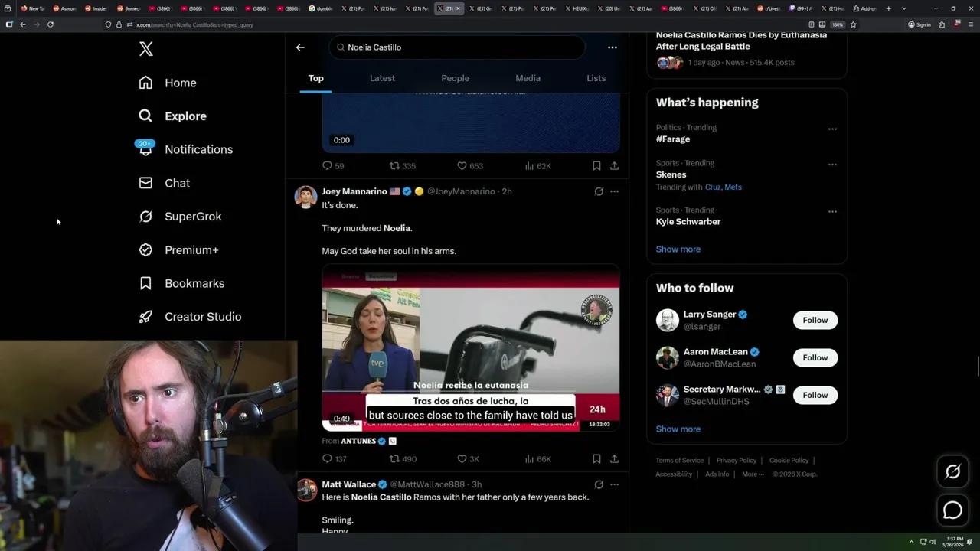Open the Skenes trending topic
Image resolution: width=980 pixels, height=551 pixels.
(671, 174)
